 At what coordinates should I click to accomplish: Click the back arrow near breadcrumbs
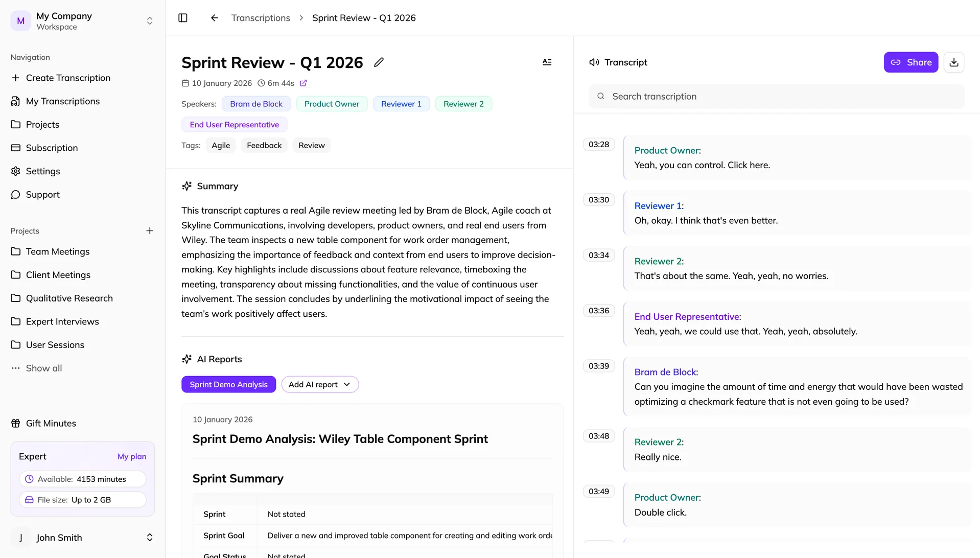pos(214,17)
